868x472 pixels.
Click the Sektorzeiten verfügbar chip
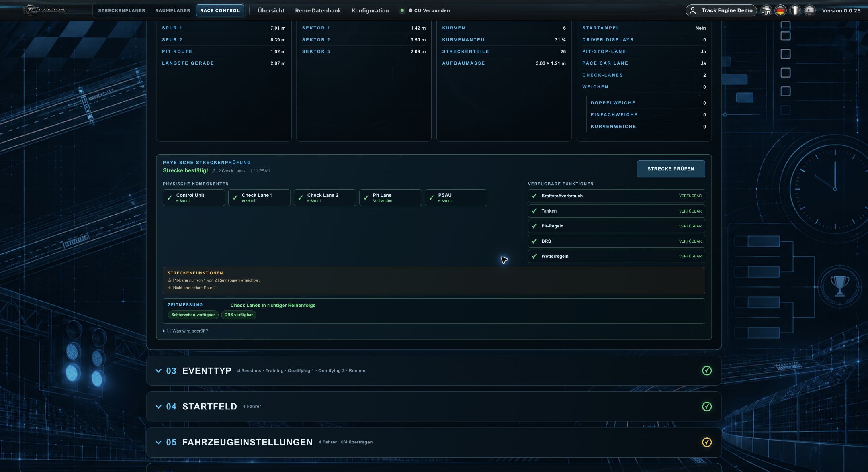193,315
